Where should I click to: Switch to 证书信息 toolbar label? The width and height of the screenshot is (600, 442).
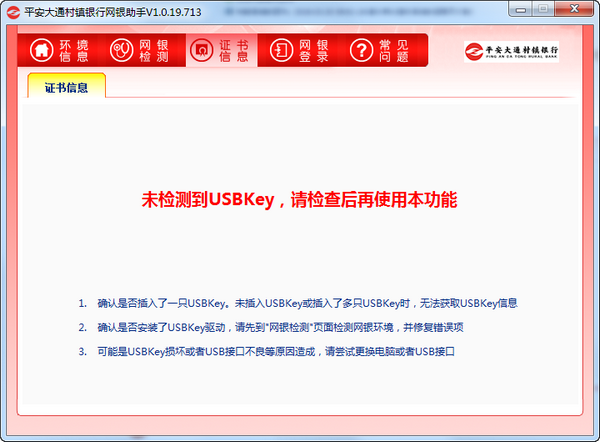(x=234, y=51)
